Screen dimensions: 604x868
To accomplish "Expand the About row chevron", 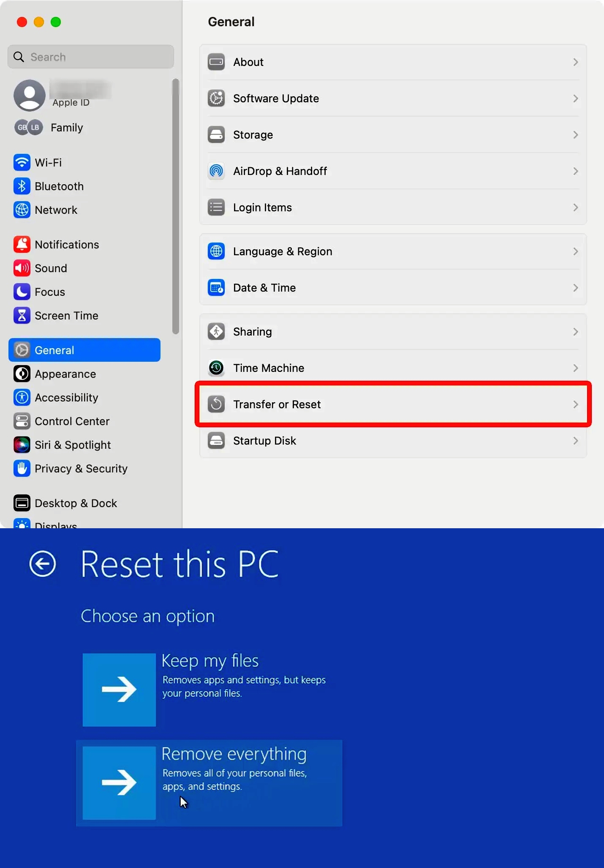I will point(576,62).
